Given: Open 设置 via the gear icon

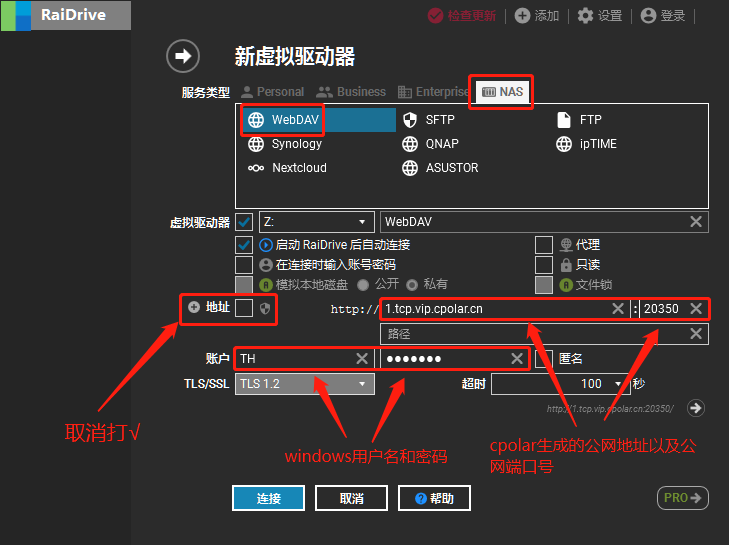Looking at the screenshot, I should [585, 15].
